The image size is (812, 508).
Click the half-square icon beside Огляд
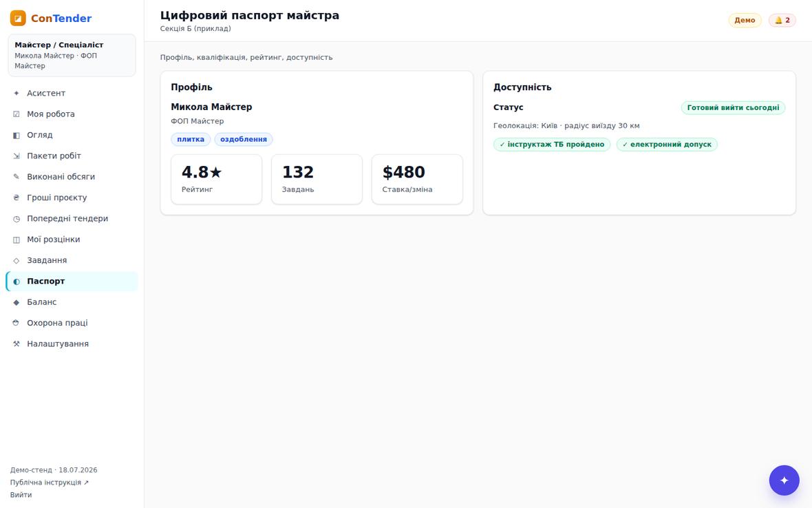click(17, 135)
